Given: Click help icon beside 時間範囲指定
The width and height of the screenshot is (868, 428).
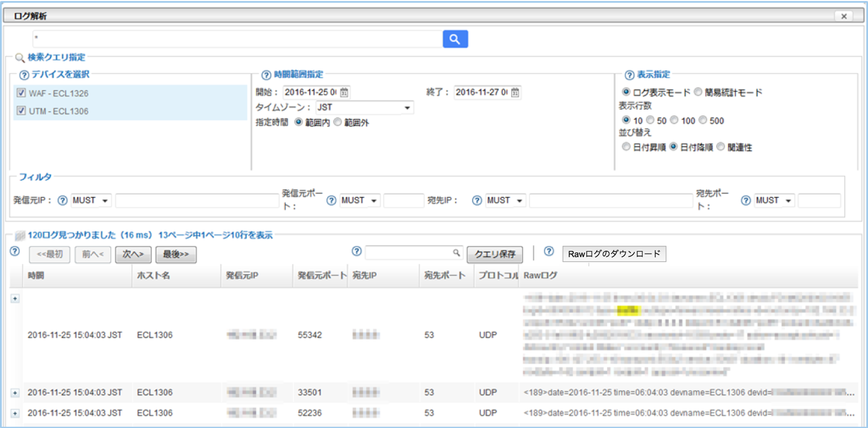Looking at the screenshot, I should [266, 75].
